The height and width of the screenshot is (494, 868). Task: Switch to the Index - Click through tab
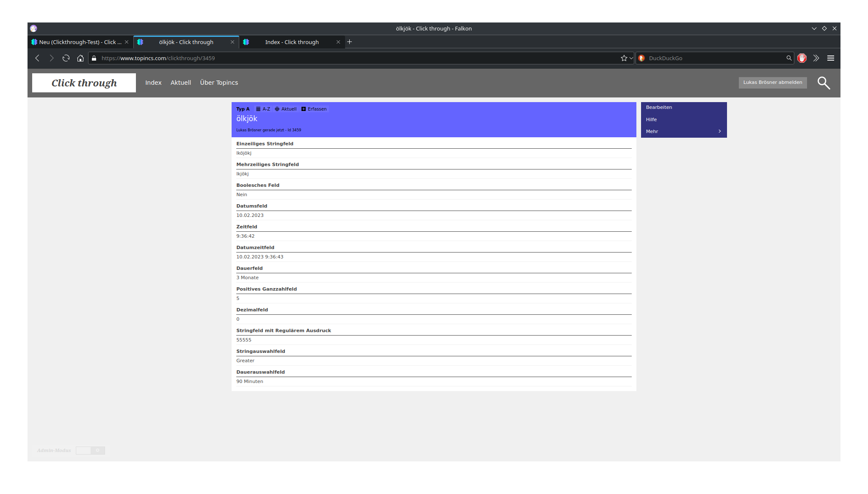[292, 42]
